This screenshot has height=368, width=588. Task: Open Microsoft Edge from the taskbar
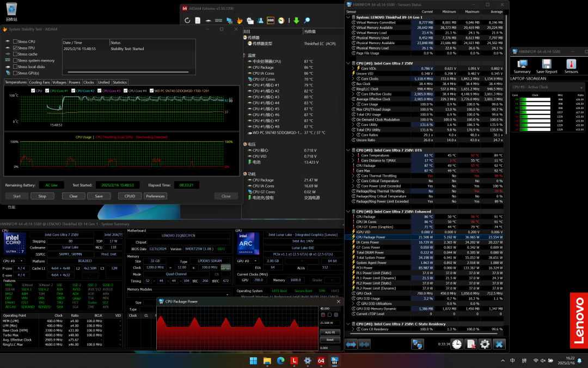pyautogui.click(x=280, y=361)
